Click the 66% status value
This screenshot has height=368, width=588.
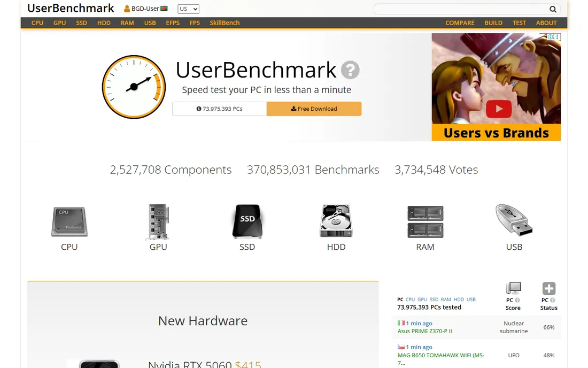(x=548, y=327)
